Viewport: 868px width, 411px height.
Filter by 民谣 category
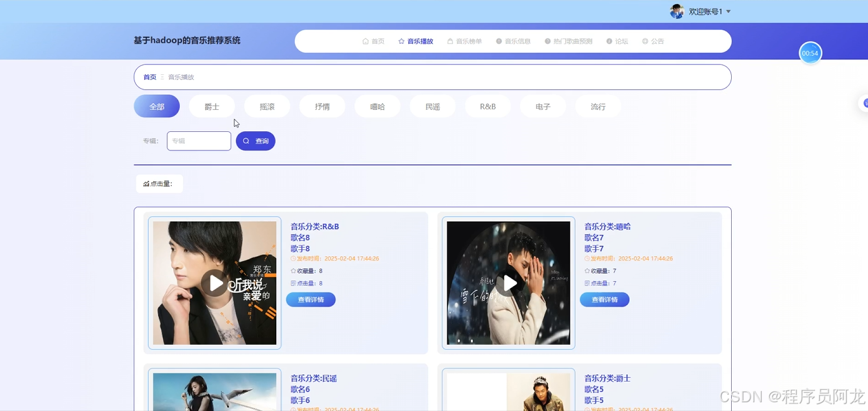pyautogui.click(x=432, y=106)
